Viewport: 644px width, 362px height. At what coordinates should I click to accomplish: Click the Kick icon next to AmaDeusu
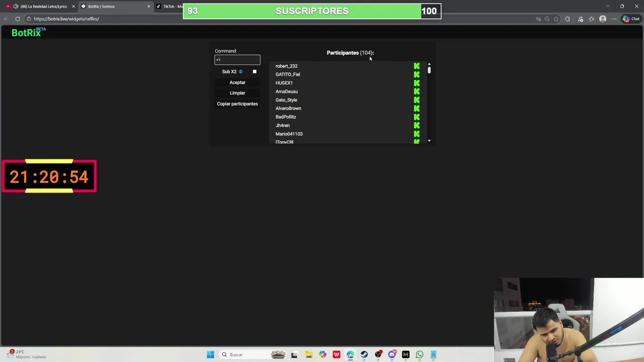tap(417, 92)
